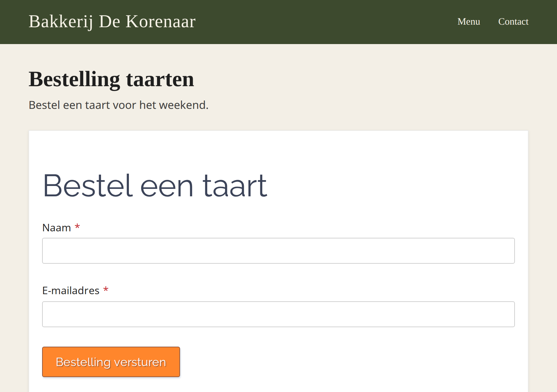The image size is (557, 392).
Task: Select the Bestelling taarten page heading
Action: pyautogui.click(x=111, y=79)
